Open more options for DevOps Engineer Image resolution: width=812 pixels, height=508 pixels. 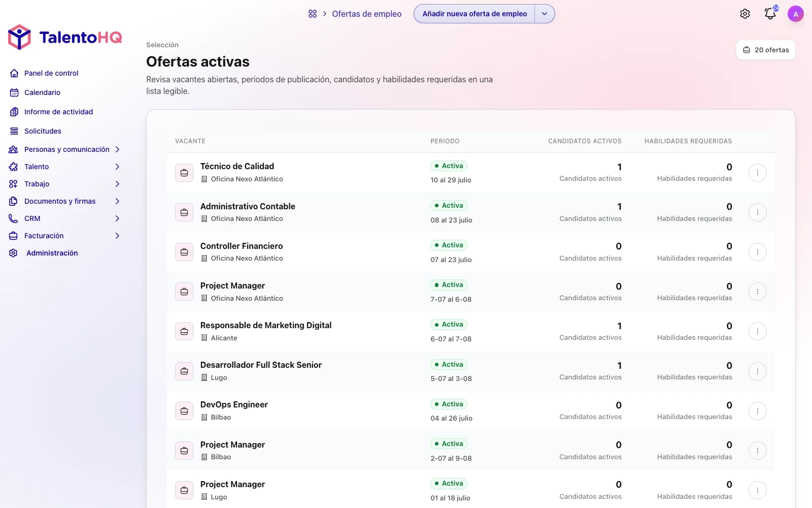point(758,411)
